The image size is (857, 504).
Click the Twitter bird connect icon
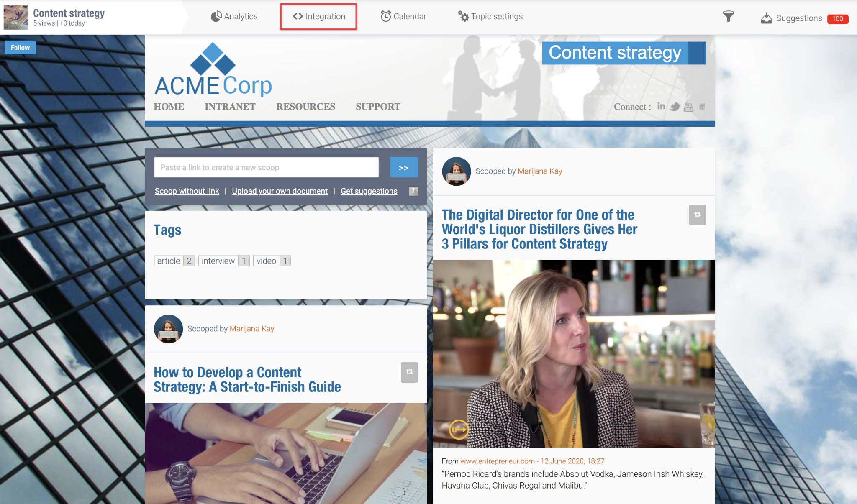coord(675,107)
